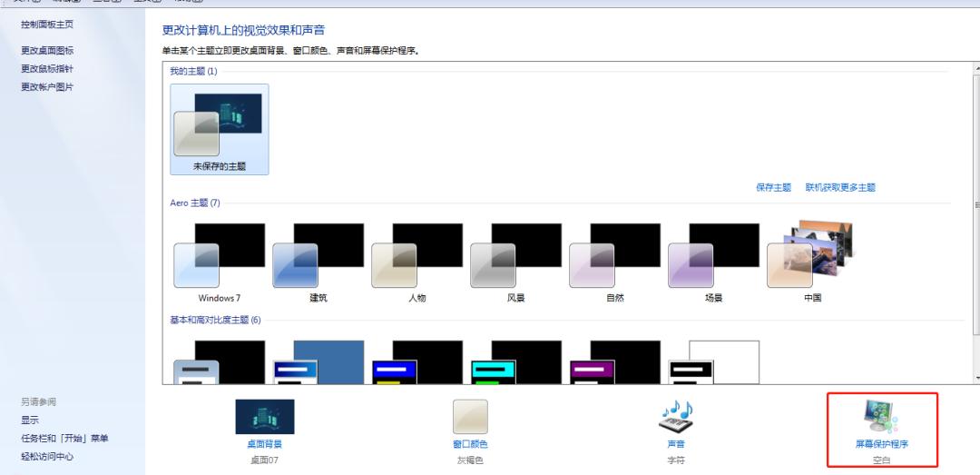This screenshot has width=980, height=475.
Task: Apply the 建筑 architecture theme
Action: [x=318, y=262]
